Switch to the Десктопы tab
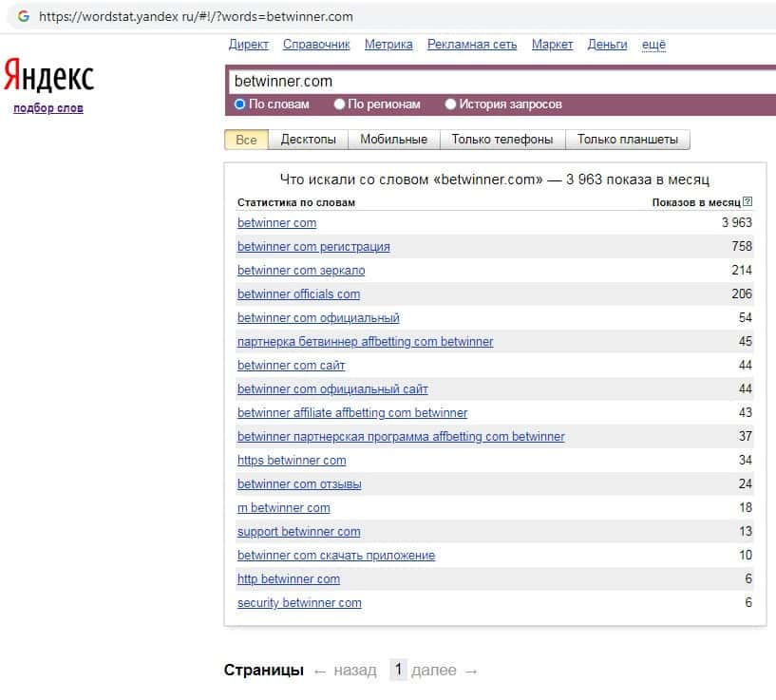 pyautogui.click(x=308, y=140)
